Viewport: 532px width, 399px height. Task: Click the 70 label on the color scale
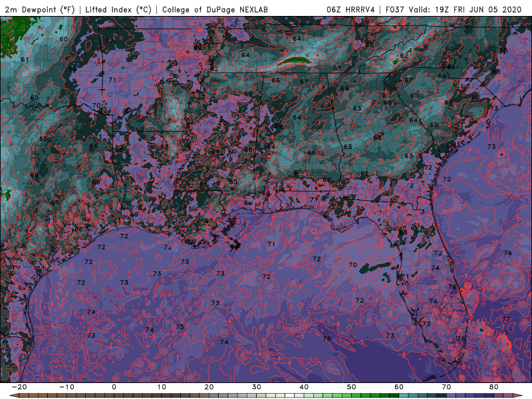pos(446,387)
